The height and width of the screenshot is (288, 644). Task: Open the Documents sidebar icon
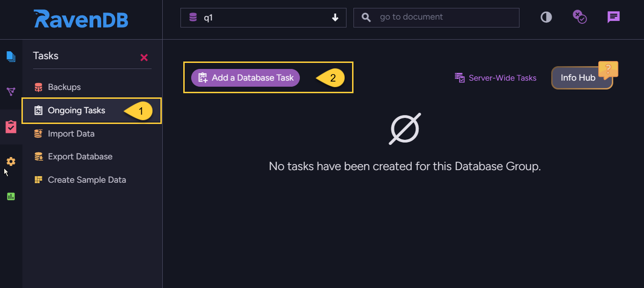tap(11, 57)
